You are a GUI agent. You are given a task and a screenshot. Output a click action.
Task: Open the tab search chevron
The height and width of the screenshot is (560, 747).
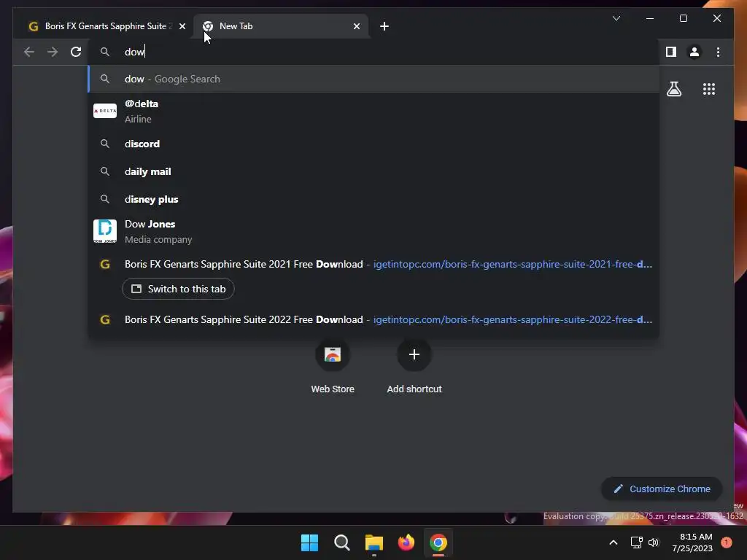pos(616,18)
